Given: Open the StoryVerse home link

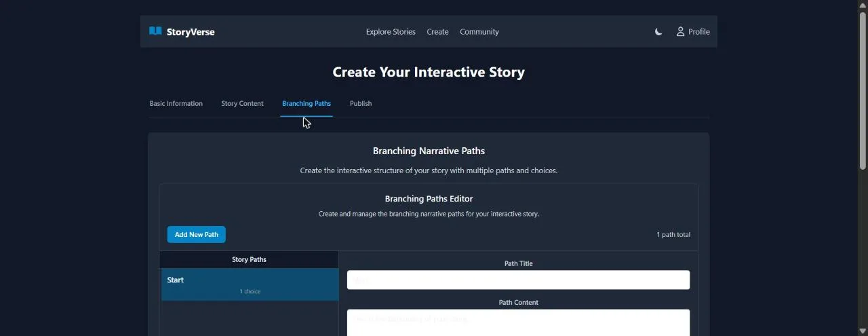Looking at the screenshot, I should coord(182,32).
